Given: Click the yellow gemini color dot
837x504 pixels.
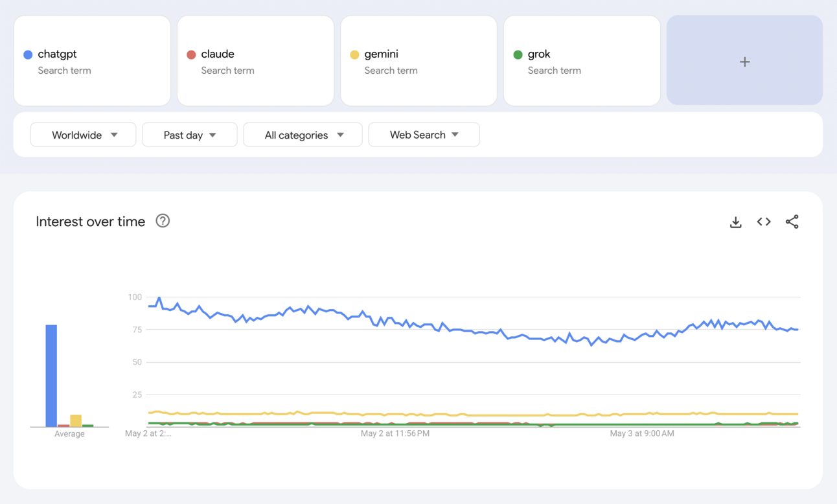Looking at the screenshot, I should (x=354, y=54).
